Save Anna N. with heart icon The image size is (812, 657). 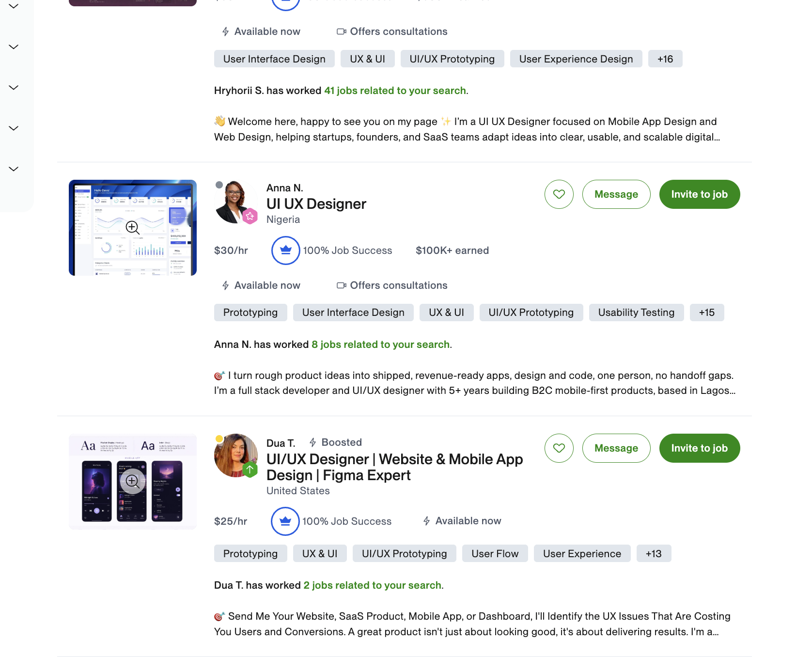tap(559, 194)
